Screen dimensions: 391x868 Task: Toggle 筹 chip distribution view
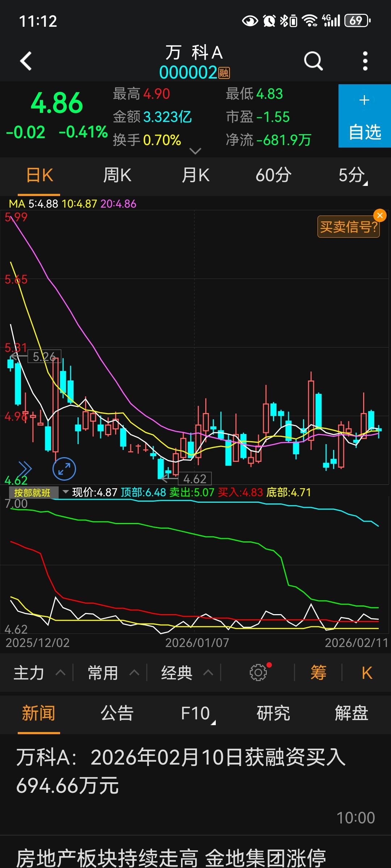[x=318, y=673]
